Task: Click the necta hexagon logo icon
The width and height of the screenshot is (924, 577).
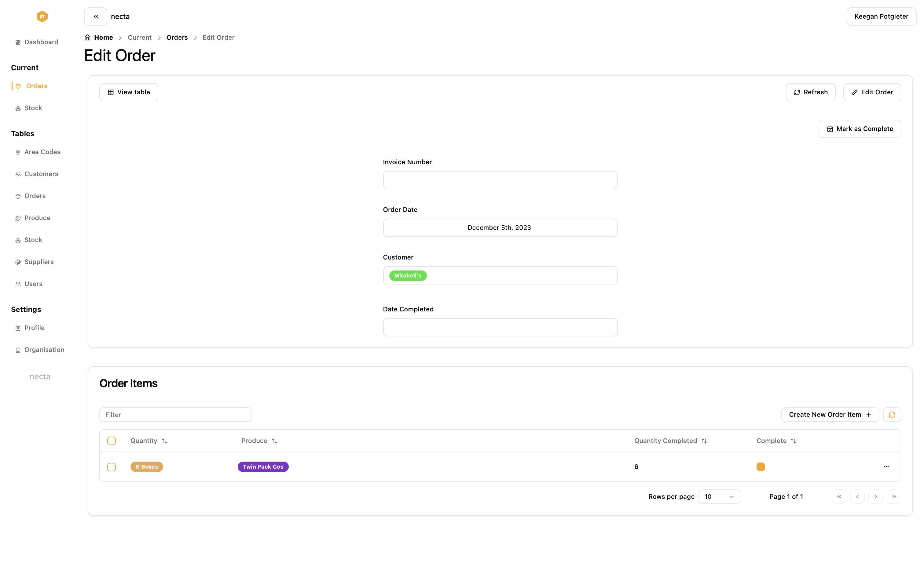Action: tap(42, 16)
